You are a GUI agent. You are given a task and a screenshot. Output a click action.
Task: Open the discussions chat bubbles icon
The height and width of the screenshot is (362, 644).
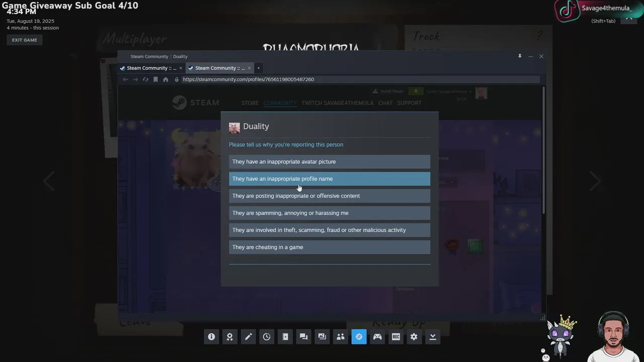coord(303,337)
